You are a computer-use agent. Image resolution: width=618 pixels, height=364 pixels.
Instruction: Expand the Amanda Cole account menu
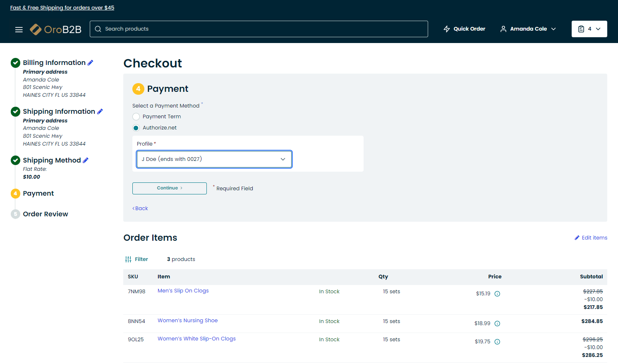click(528, 29)
